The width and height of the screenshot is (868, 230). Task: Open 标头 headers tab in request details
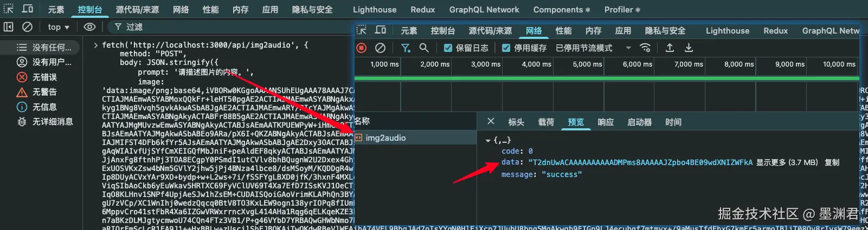516,122
